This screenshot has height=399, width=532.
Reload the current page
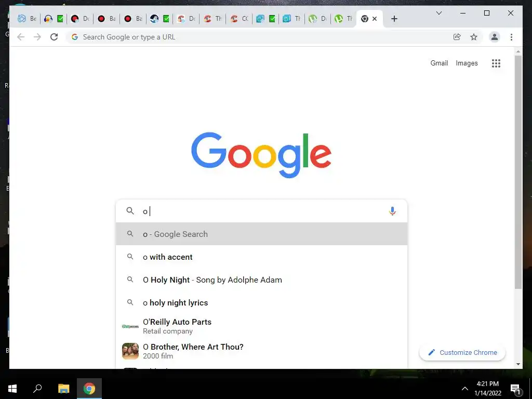54,37
